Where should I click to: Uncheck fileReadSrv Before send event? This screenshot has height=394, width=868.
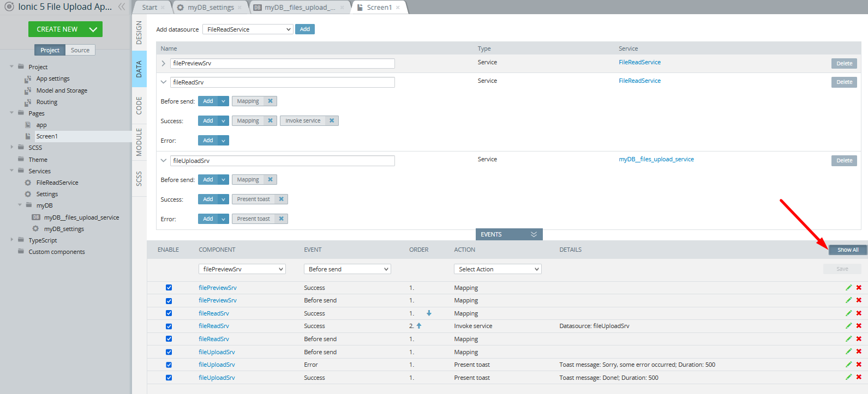169,339
